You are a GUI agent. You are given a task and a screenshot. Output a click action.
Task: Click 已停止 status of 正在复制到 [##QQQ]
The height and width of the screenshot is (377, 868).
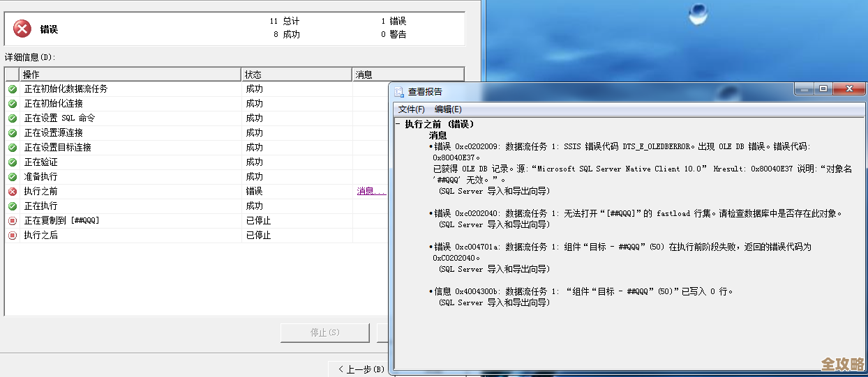258,221
